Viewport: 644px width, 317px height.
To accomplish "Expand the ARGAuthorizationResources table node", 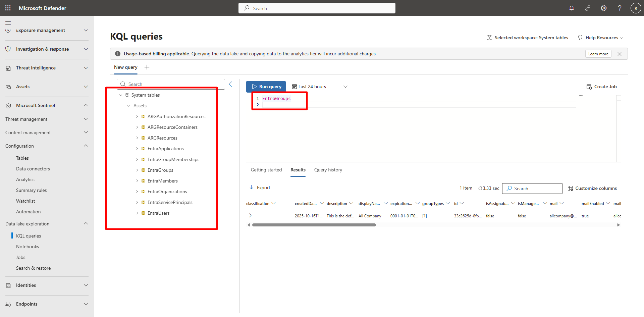I will tap(137, 116).
